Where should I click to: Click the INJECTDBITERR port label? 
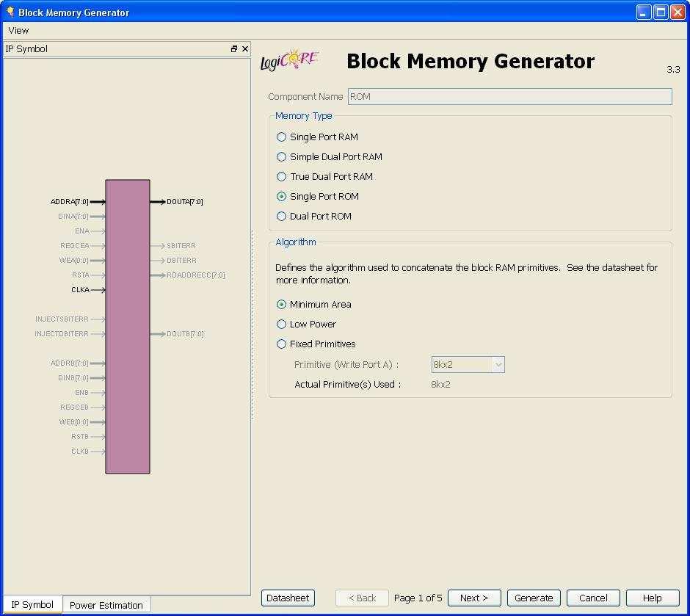(x=62, y=333)
